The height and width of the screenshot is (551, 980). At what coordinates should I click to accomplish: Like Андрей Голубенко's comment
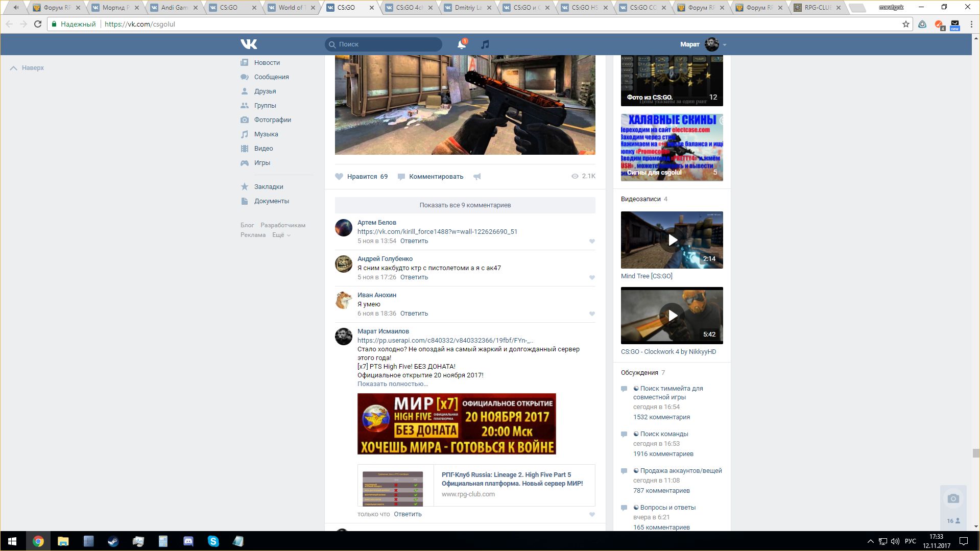pyautogui.click(x=592, y=277)
